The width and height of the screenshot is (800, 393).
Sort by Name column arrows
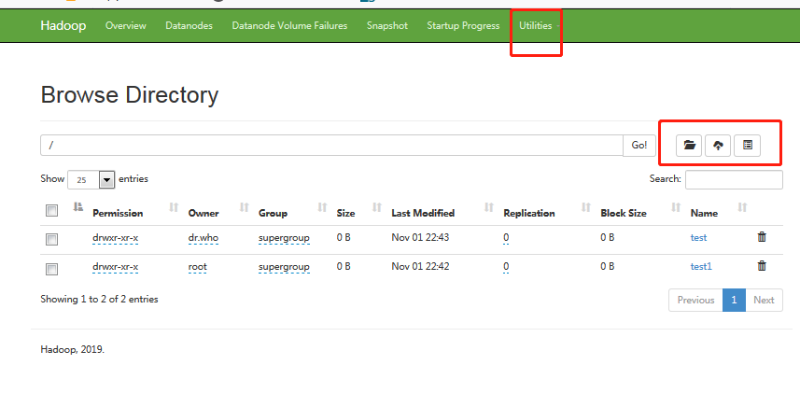click(x=742, y=207)
